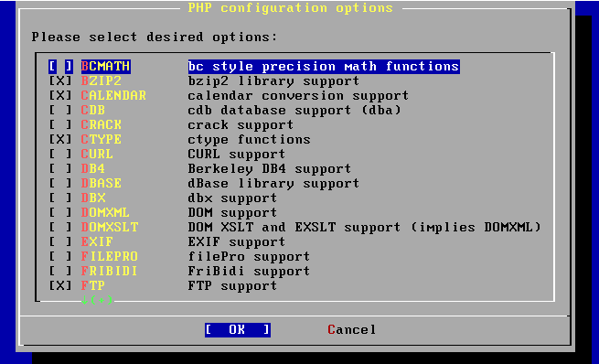Select the FILEPRO option name
599x364 pixels.
tap(110, 256)
